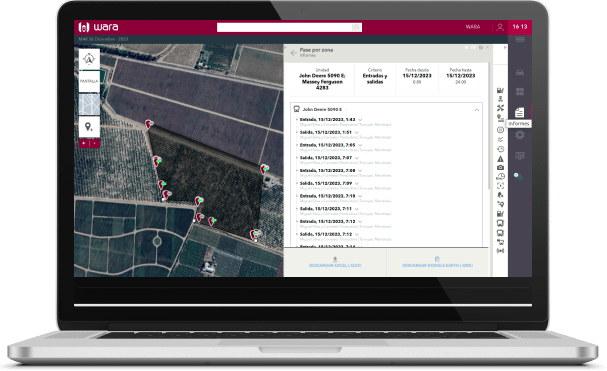This screenshot has width=607, height=371.
Task: Collapse the John Deere 5090 E section
Action: tap(477, 110)
